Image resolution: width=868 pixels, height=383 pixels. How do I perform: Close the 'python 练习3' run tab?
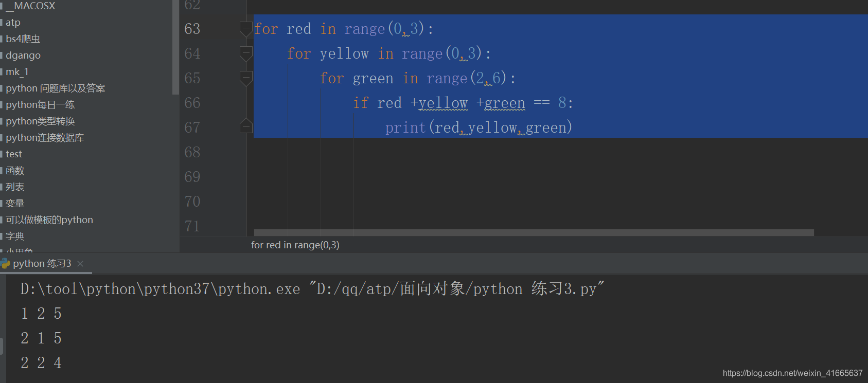coord(80,264)
